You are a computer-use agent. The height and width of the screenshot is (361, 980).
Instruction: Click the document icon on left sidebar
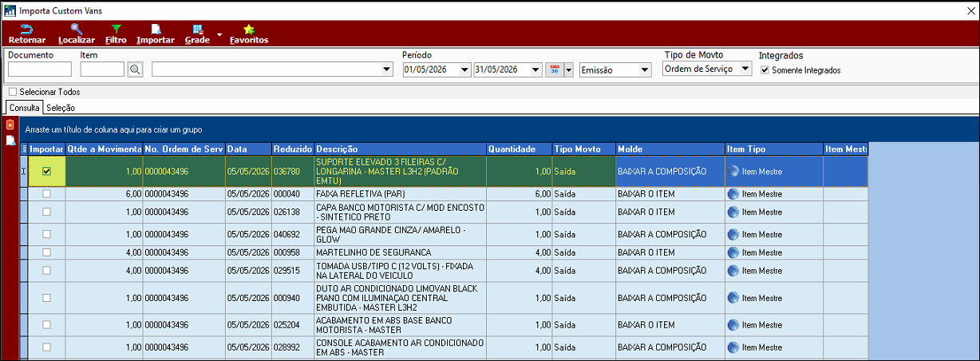[10, 140]
